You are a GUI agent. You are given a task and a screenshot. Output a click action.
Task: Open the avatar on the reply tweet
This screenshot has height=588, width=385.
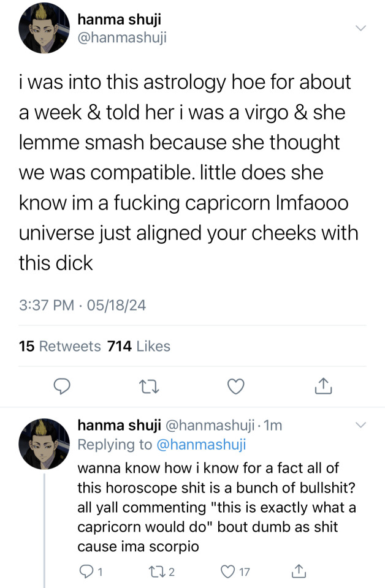pos(43,444)
